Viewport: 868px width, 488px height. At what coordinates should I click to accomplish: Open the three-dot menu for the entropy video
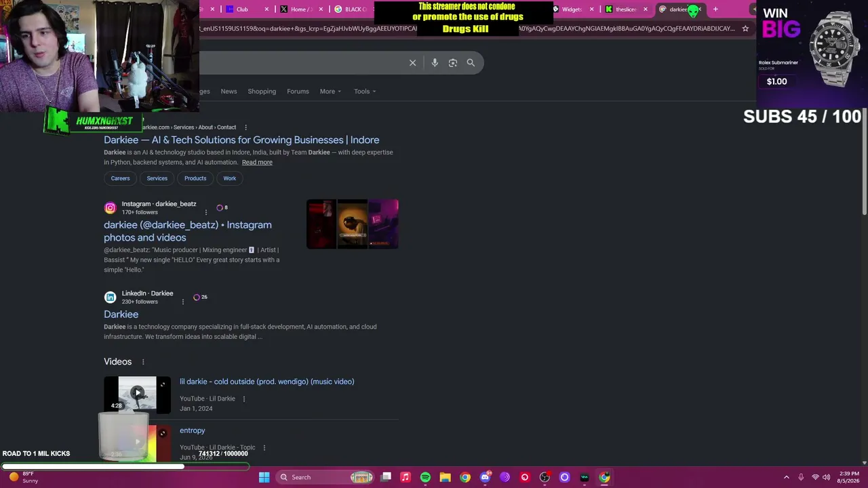264,447
